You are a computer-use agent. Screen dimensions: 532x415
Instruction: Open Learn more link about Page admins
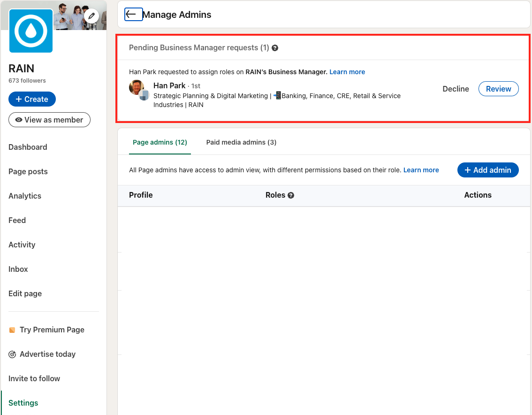click(x=421, y=170)
